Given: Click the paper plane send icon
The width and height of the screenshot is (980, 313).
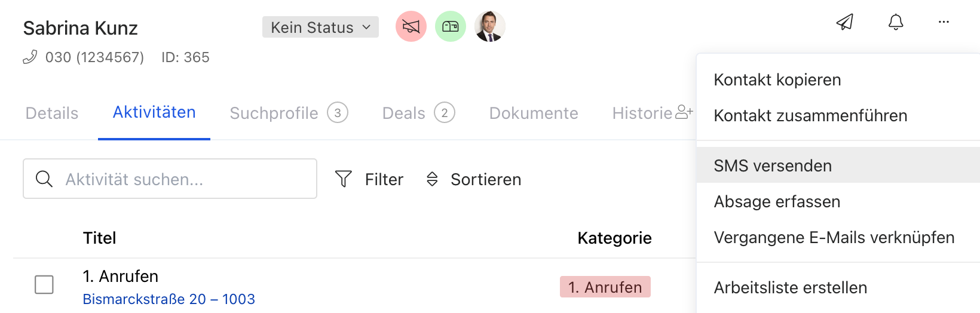Looking at the screenshot, I should (x=844, y=22).
